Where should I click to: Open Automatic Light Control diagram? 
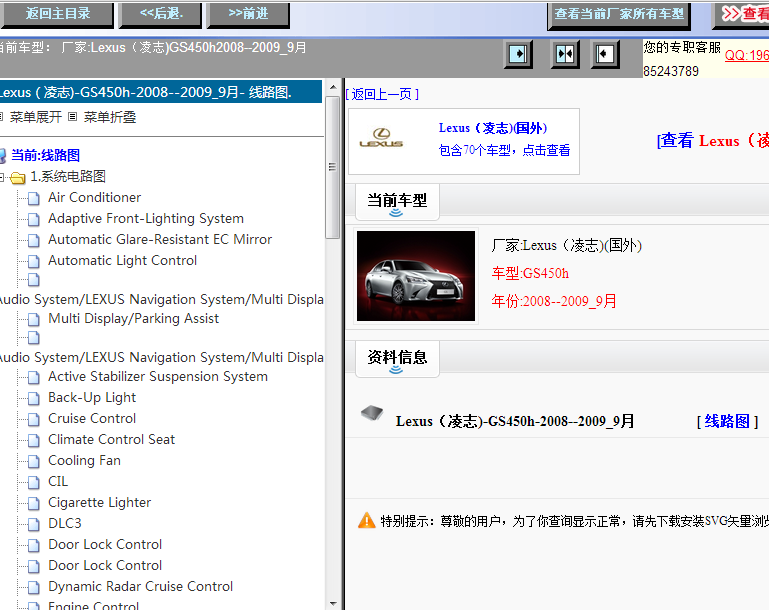(123, 260)
